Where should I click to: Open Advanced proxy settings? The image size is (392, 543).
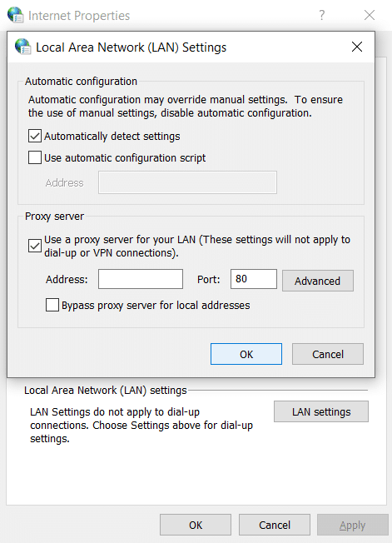(x=318, y=281)
